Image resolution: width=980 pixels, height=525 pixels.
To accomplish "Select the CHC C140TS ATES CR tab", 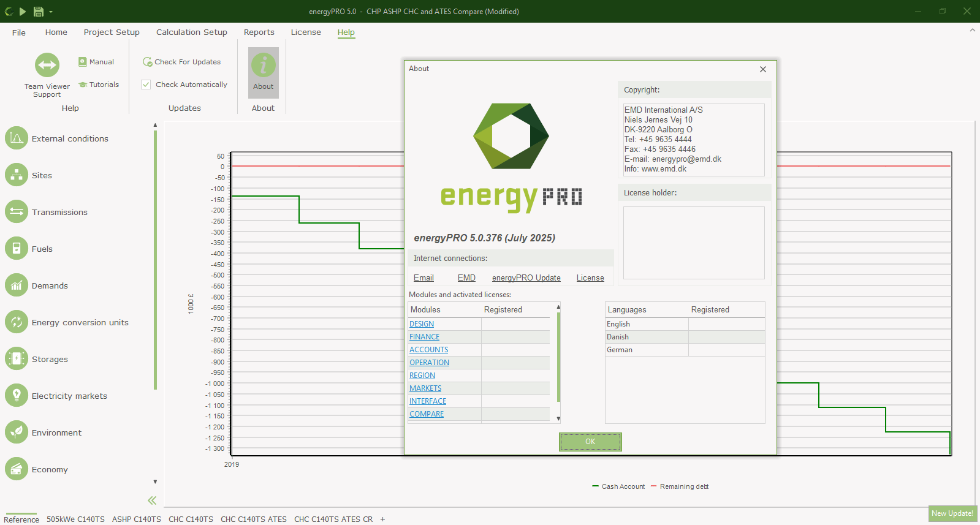I will [x=333, y=519].
